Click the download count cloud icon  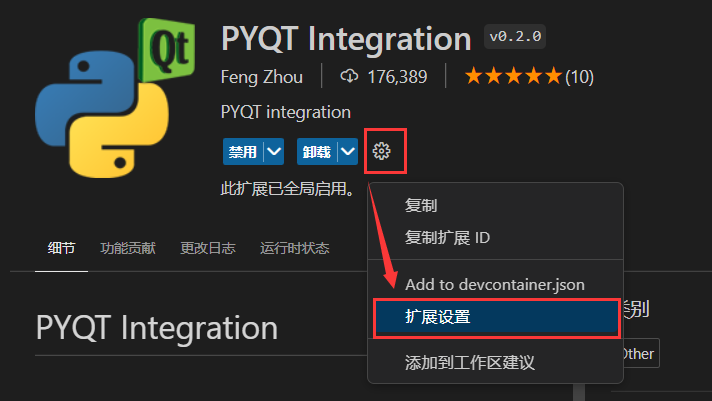[x=349, y=76]
